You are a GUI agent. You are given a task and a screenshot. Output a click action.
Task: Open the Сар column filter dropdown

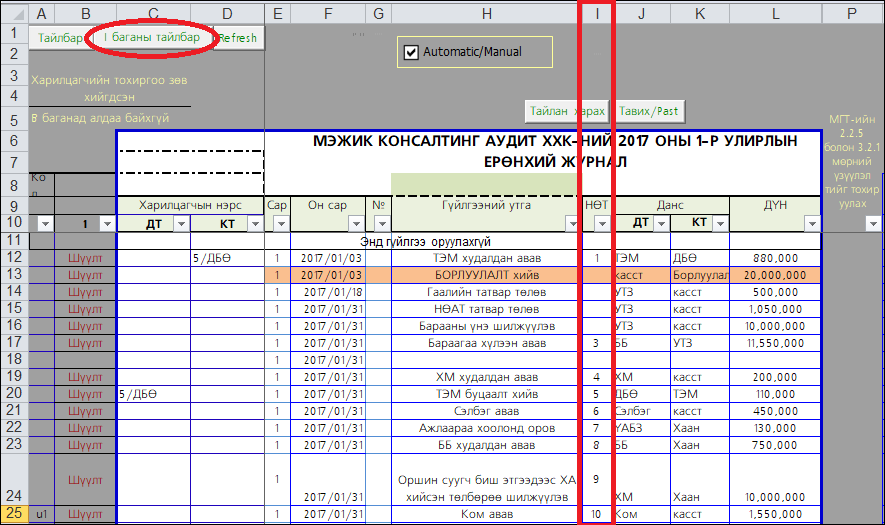[x=279, y=223]
